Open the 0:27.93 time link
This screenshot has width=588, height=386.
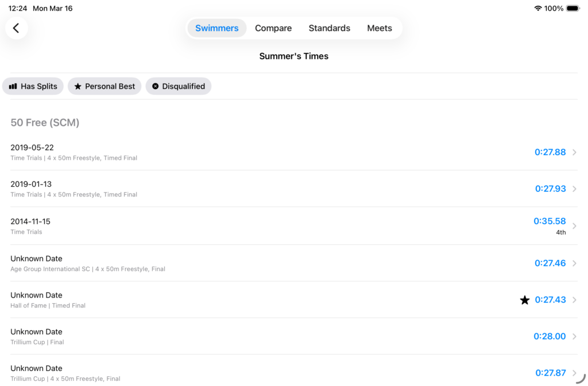[x=550, y=189]
